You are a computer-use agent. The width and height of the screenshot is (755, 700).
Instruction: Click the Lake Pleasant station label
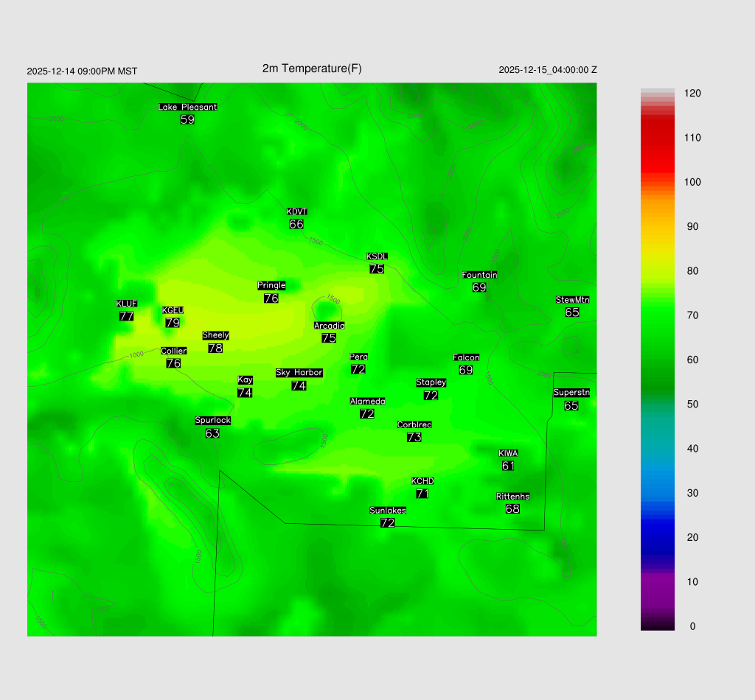tap(187, 107)
